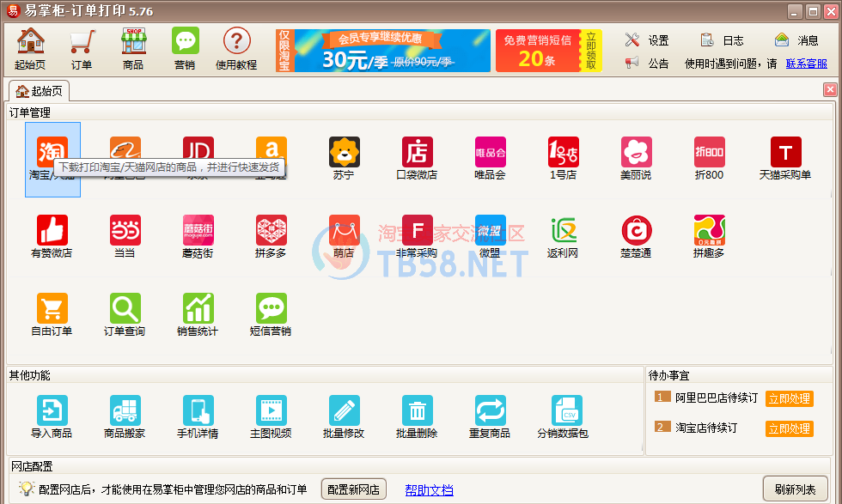The height and width of the screenshot is (504, 842).
Task: Open 短信营销 SMS marketing
Action: pos(272,315)
